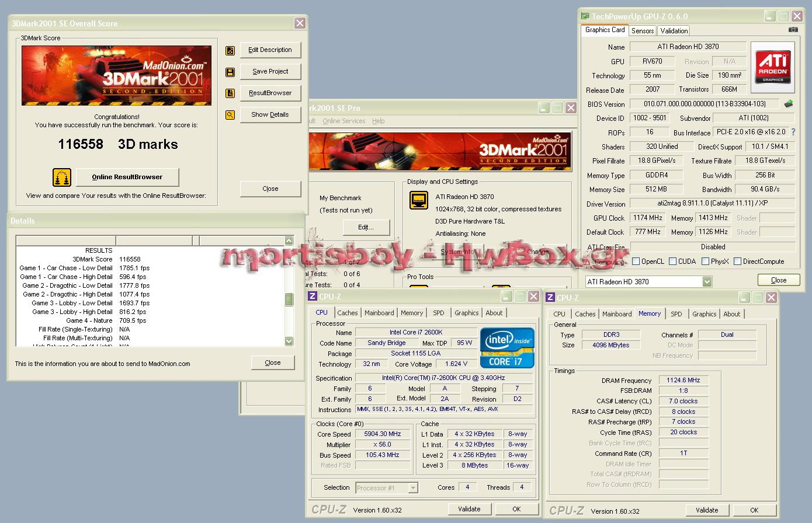Screen dimensions: 812x523
Task: Switch to Caches tab in CPU-Z processor window
Action: point(348,313)
